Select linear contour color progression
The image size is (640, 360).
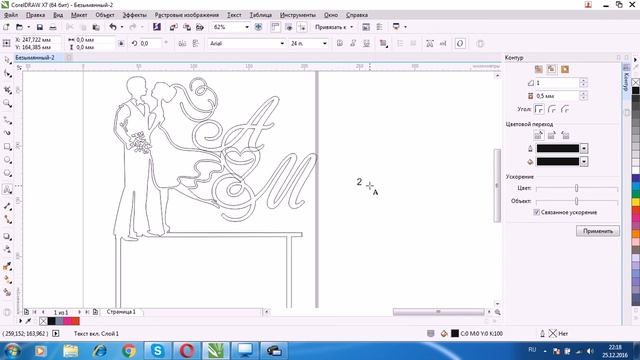(x=539, y=135)
